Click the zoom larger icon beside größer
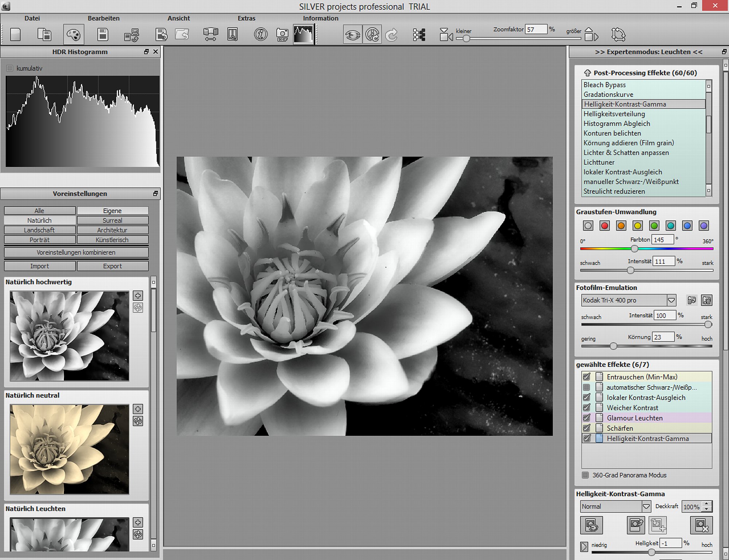The image size is (729, 560). [x=591, y=35]
